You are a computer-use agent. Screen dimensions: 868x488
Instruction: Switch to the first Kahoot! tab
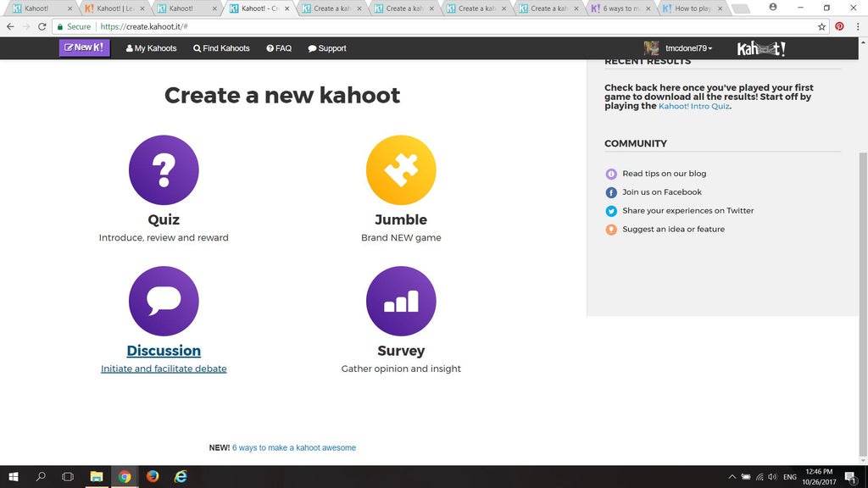coord(41,8)
